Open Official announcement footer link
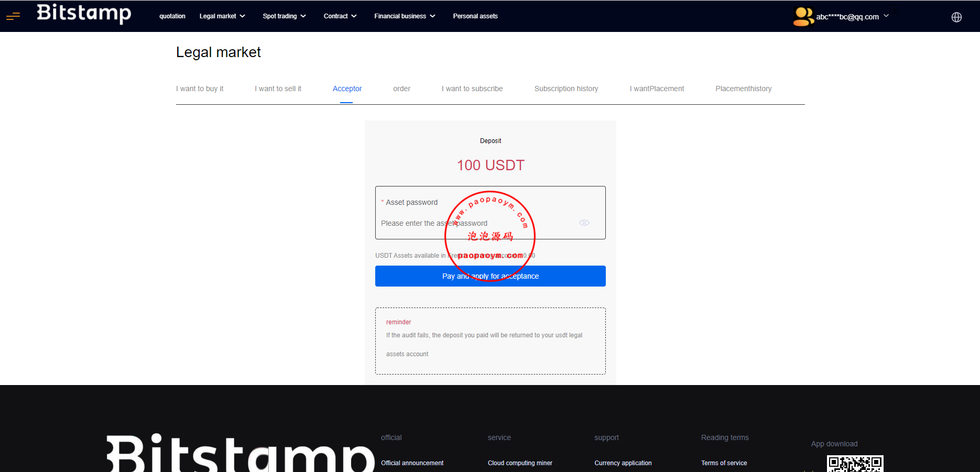The height and width of the screenshot is (472, 980). tap(412, 463)
